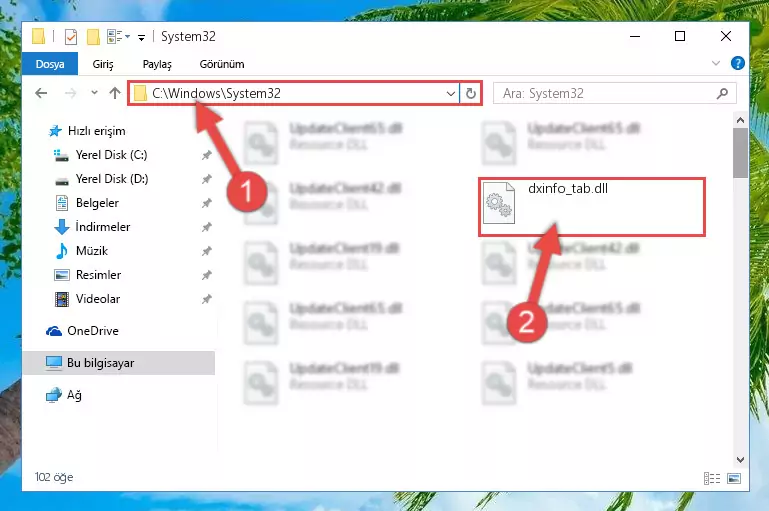Viewport: 769px width, 511px height.
Task: Click the address bar path C:\Windows\System32
Action: pyautogui.click(x=216, y=93)
